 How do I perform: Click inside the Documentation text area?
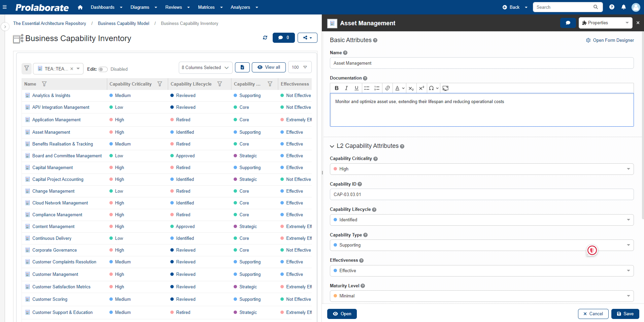click(482, 110)
